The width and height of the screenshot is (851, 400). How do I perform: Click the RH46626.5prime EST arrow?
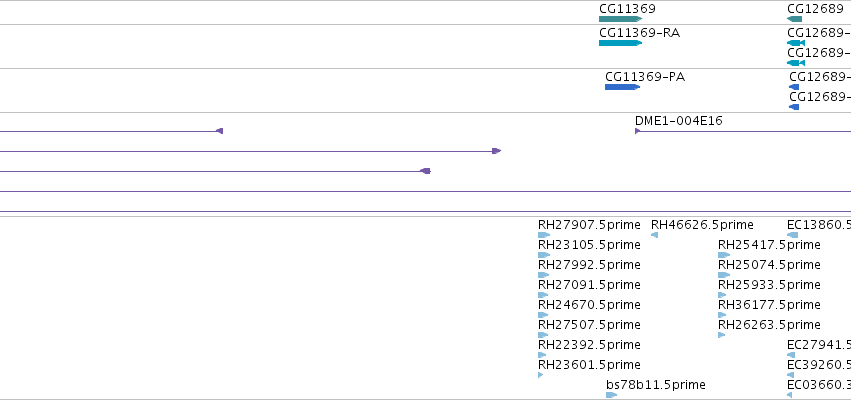click(655, 235)
